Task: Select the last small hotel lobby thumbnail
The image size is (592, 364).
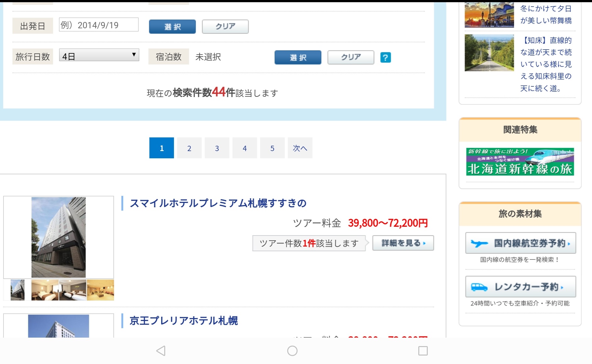Action: coord(100,290)
